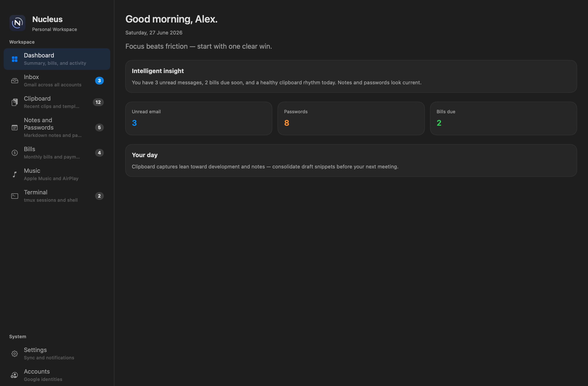This screenshot has width=588, height=386.
Task: Click the Focus beats friction tagline
Action: pyautogui.click(x=199, y=46)
